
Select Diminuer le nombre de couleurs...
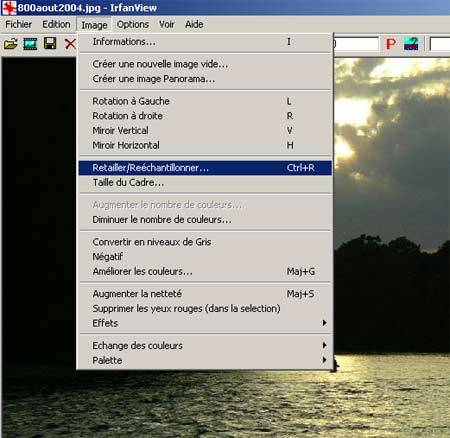205,220
